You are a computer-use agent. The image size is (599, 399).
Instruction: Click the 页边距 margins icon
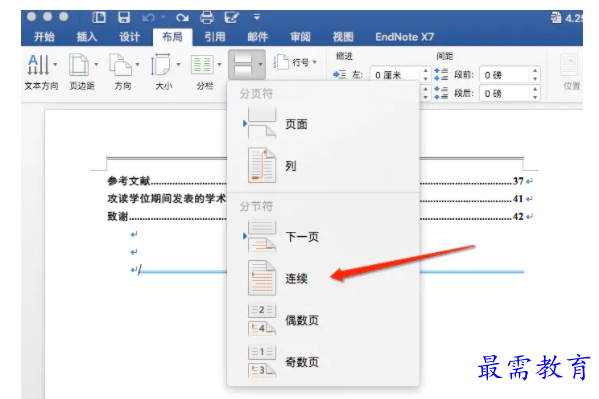(79, 65)
